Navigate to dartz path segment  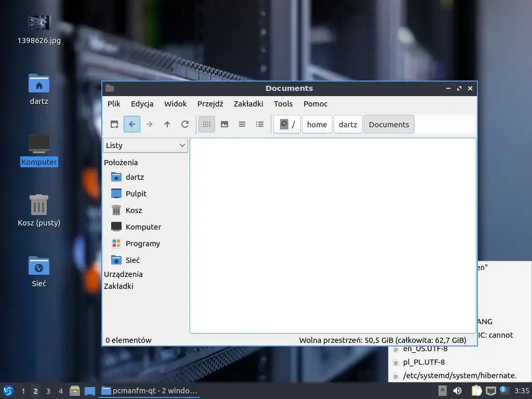pos(348,124)
